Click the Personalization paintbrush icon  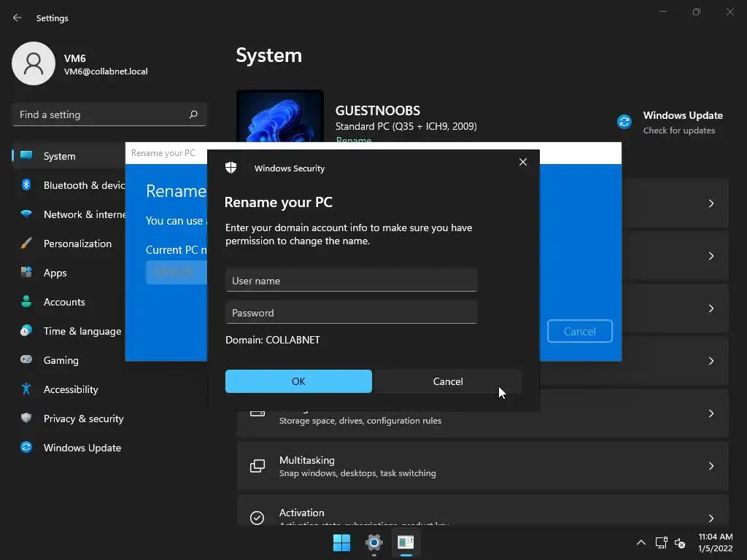point(26,243)
